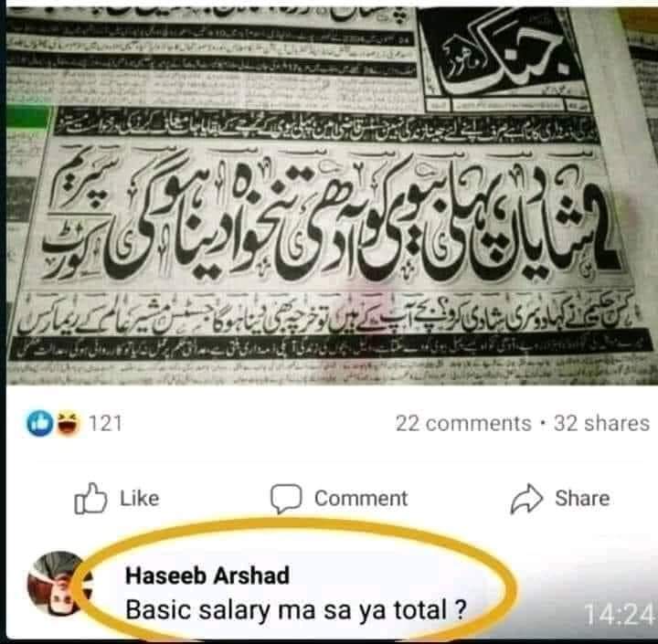Click the subheadline line beneath the main headline
Screen dimensions: 658x644
pyautogui.click(x=327, y=317)
